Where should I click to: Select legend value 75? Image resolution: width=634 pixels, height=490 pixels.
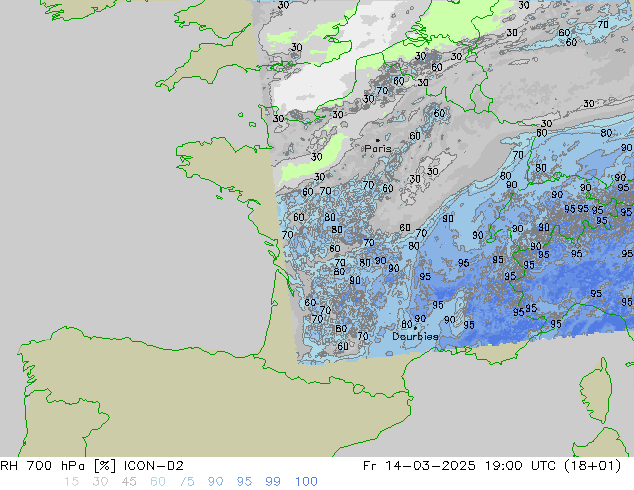[x=187, y=482]
